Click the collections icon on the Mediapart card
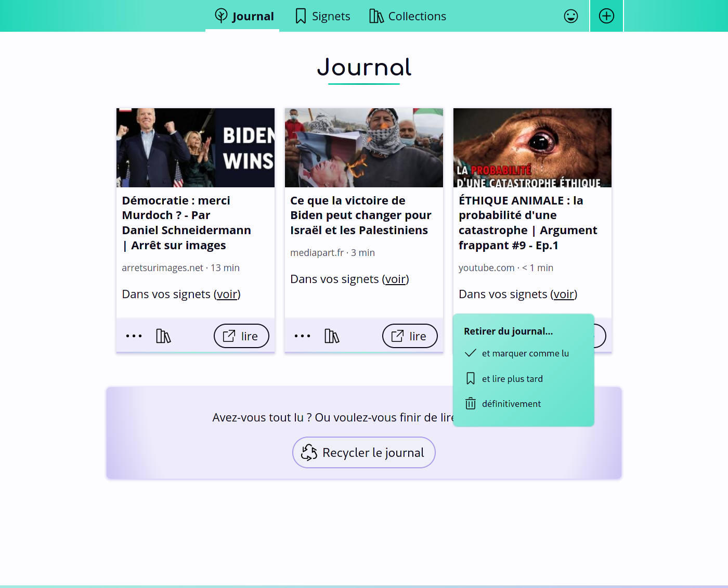The height and width of the screenshot is (588, 728). coord(332,336)
